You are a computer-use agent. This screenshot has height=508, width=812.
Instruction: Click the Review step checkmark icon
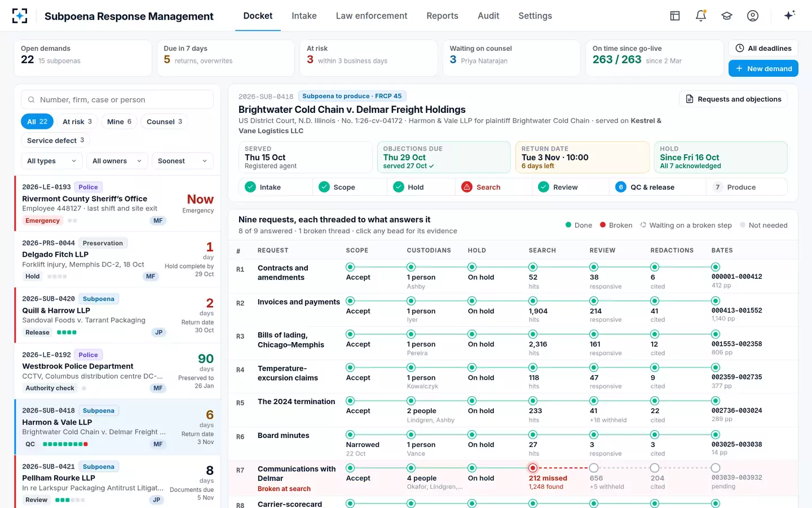tap(544, 187)
